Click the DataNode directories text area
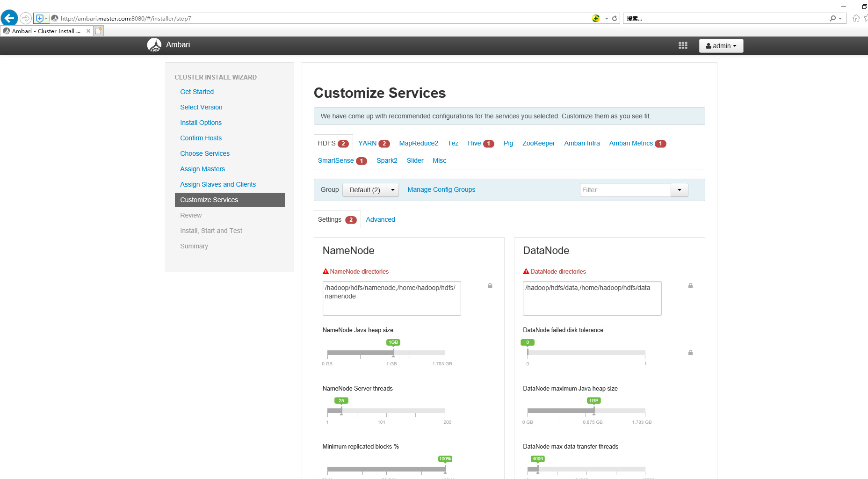Screen dimensions: 868x479 [x=592, y=298]
